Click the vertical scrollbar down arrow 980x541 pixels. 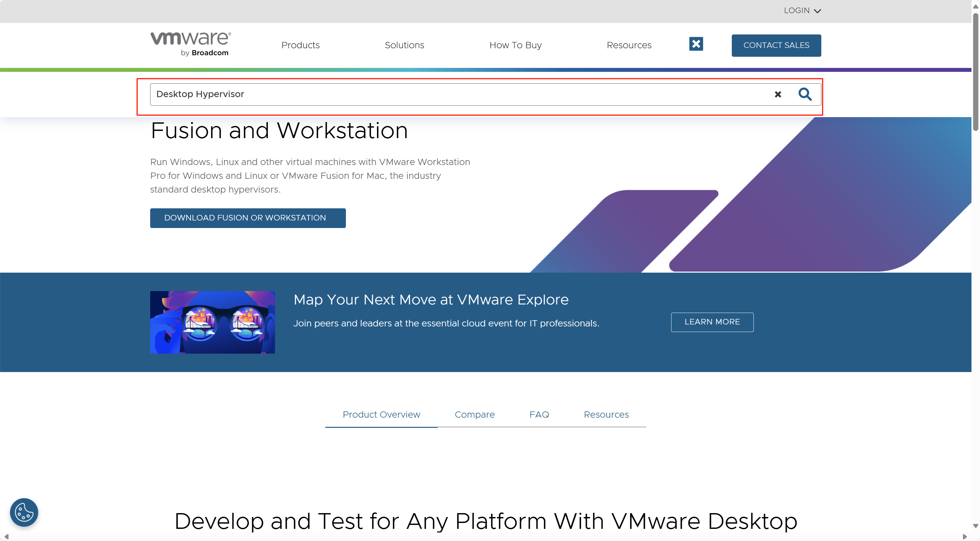tap(975, 526)
